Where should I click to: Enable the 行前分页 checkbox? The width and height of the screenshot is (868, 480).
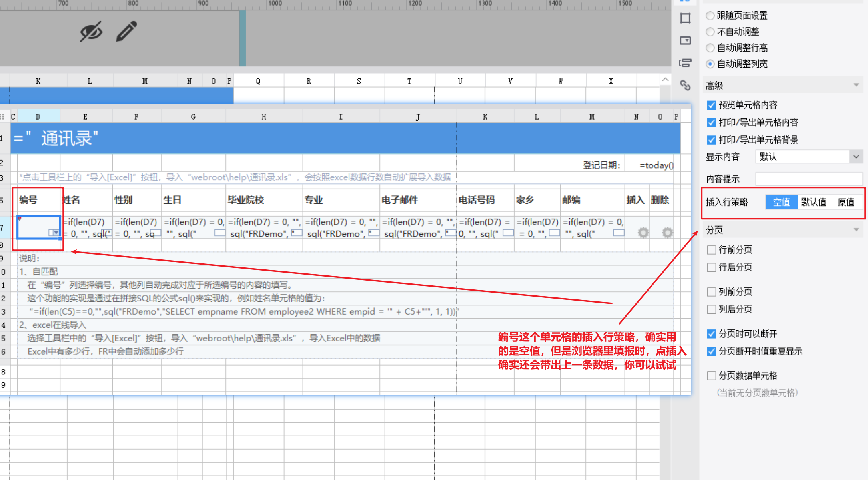click(x=711, y=250)
